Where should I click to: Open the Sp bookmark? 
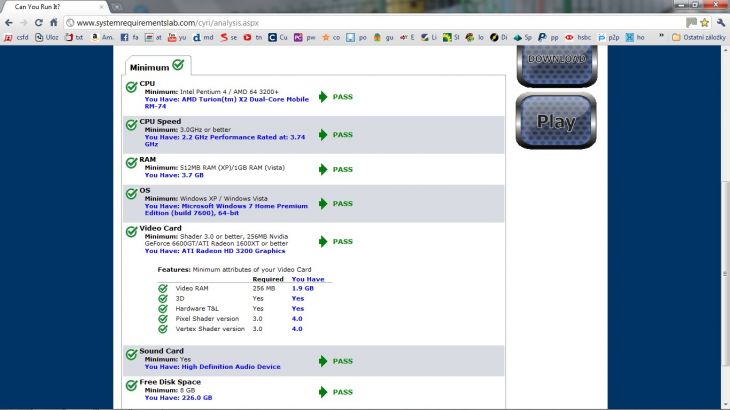coord(523,38)
